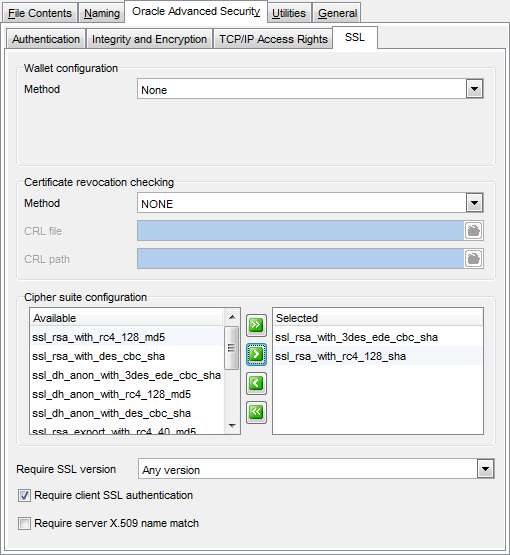Click the CRL path input field
510x555 pixels.
(301, 259)
